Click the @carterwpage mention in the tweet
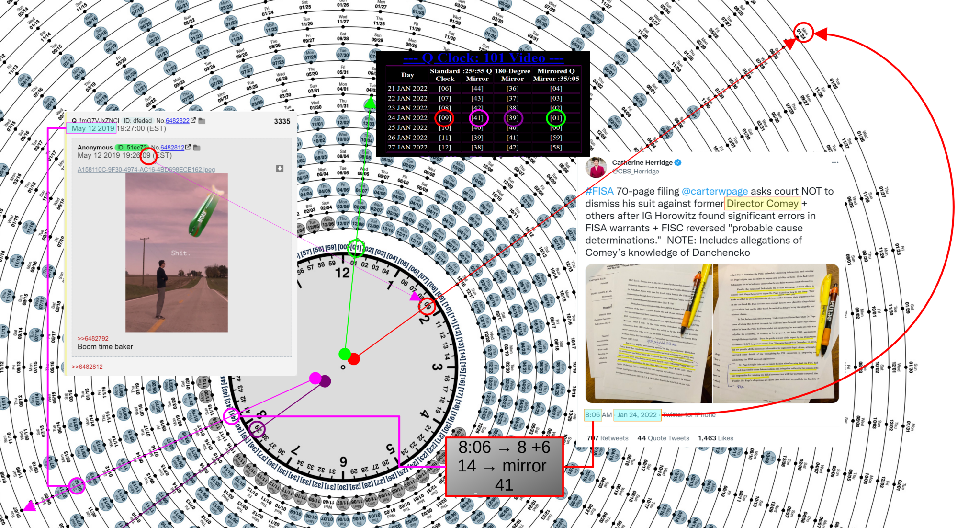The image size is (980, 528). (x=714, y=191)
